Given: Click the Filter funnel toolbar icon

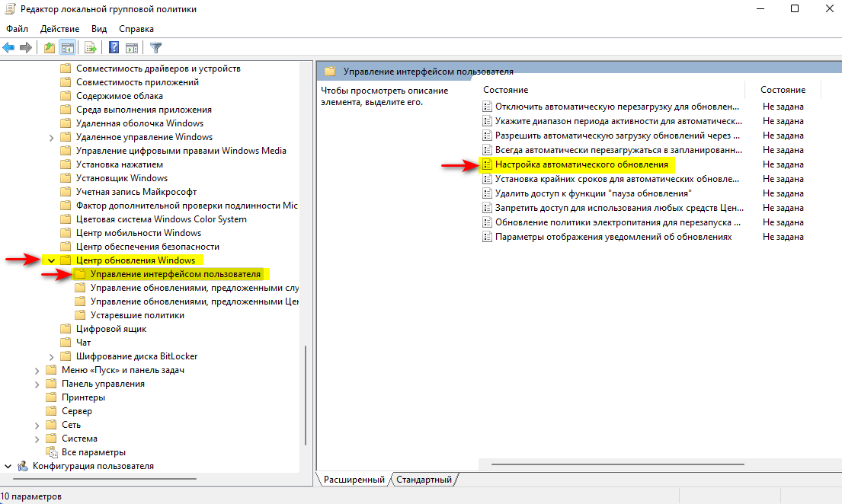Looking at the screenshot, I should click(x=155, y=48).
